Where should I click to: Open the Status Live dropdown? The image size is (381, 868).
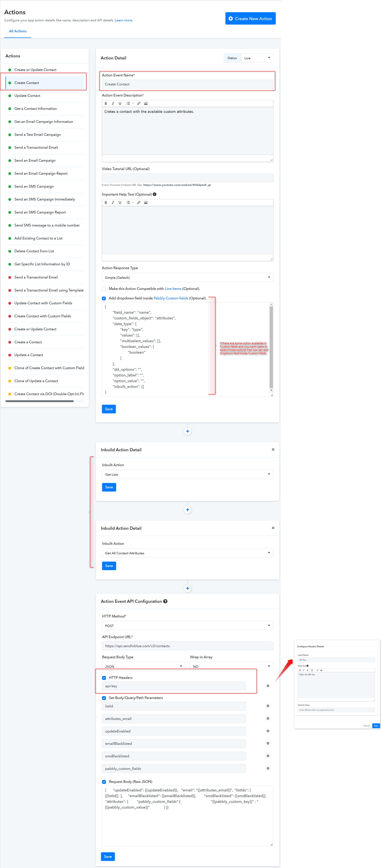coord(257,58)
